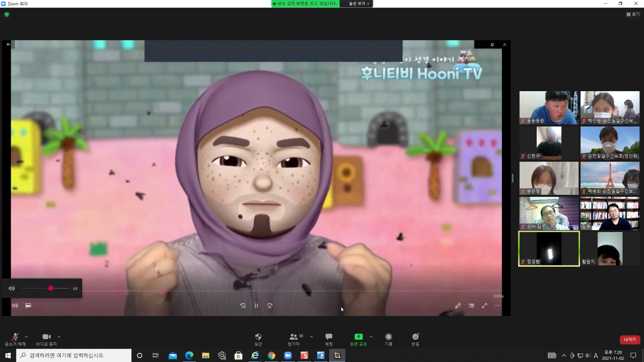Viewport: 644px width, 362px height.
Task: Open the 보안 security shield menu
Action: pyautogui.click(x=258, y=340)
